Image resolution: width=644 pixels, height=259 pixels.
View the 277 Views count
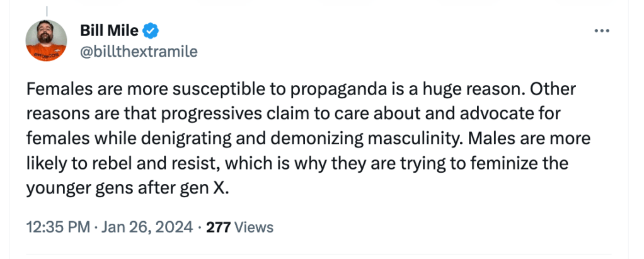click(239, 226)
